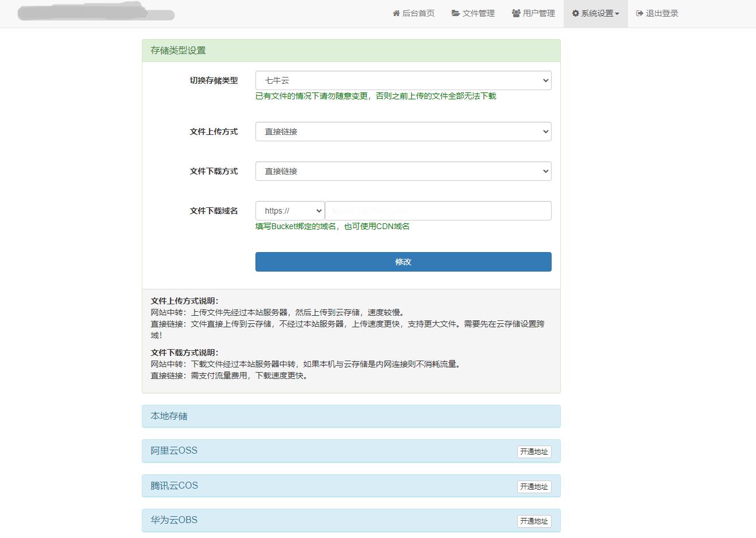756x538 pixels.
Task: Click 开通地址 button for 阿里云OSS
Action: pos(534,452)
